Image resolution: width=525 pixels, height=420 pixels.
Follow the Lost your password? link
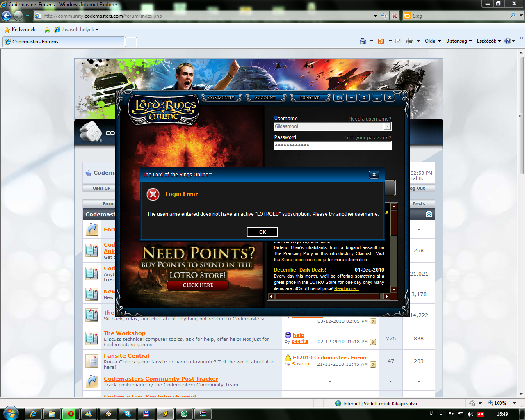click(x=367, y=137)
